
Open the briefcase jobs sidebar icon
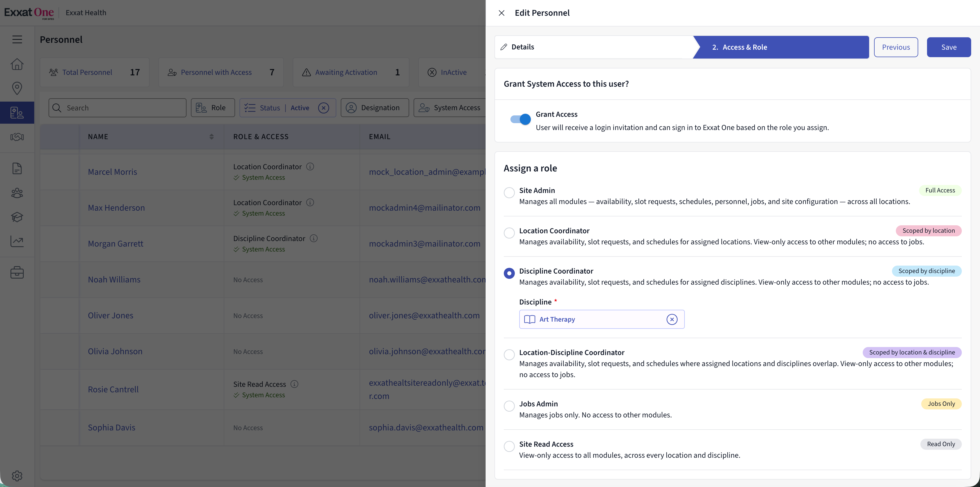[17, 273]
